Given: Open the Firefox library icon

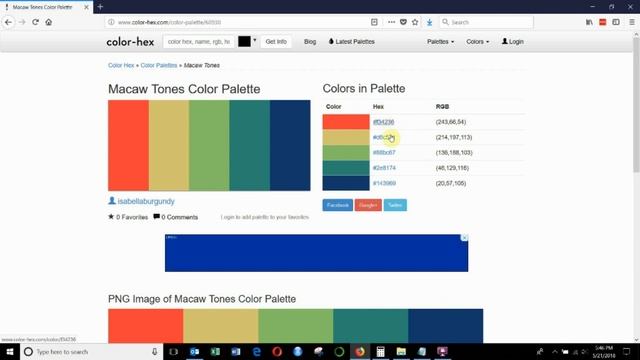Looking at the screenshot, I should (x=589, y=22).
